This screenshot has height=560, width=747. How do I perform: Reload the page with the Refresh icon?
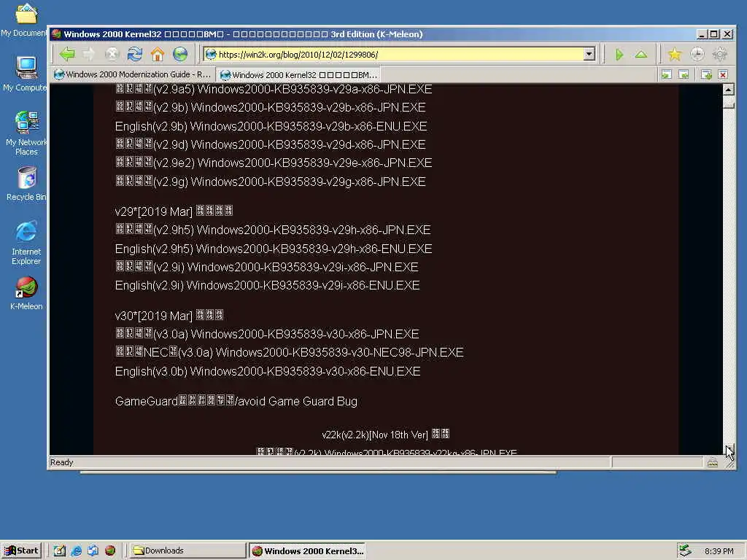click(135, 54)
